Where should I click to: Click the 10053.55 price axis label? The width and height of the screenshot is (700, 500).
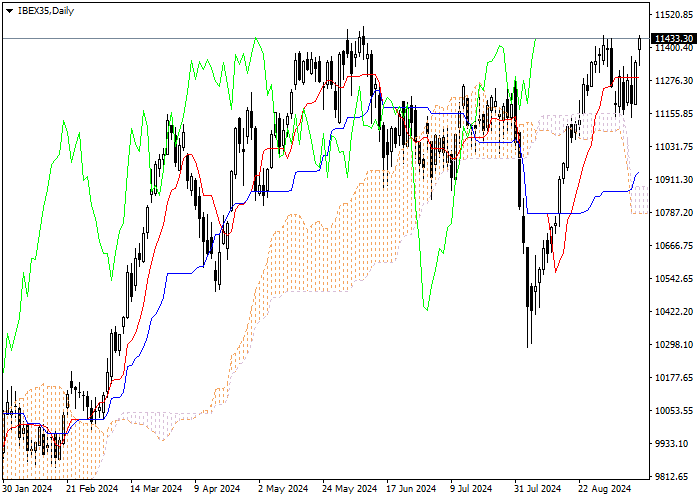tap(674, 411)
